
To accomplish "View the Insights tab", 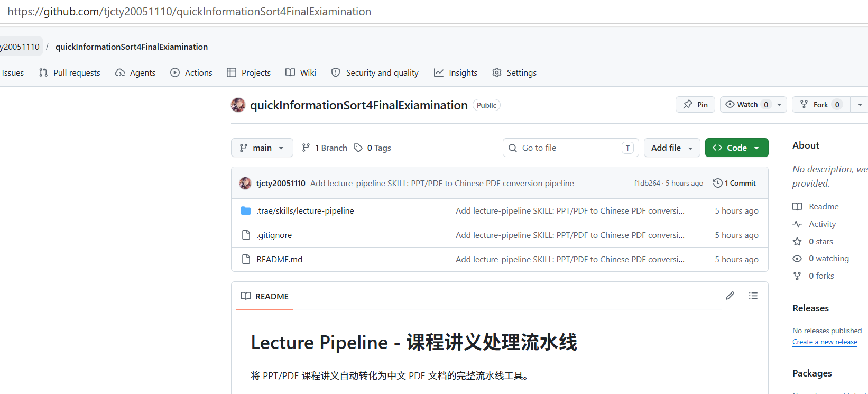I will coord(456,72).
